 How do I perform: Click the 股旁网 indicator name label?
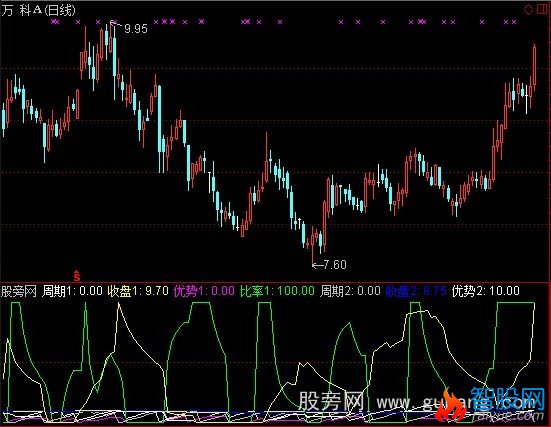[x=19, y=291]
